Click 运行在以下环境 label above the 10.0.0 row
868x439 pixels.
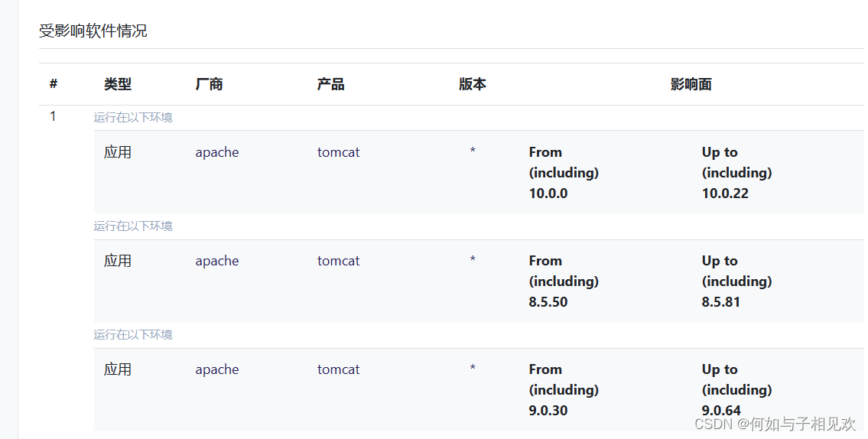pyautogui.click(x=133, y=117)
